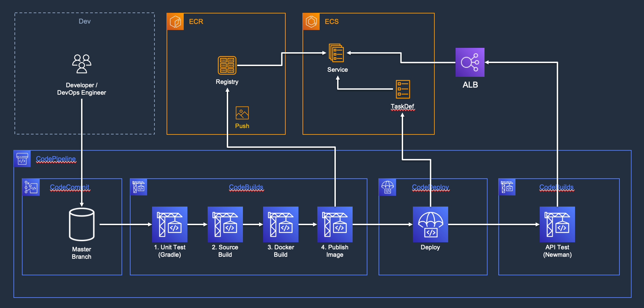The image size is (644, 308).
Task: Click the CodeCommit header icon
Action: [x=31, y=187]
